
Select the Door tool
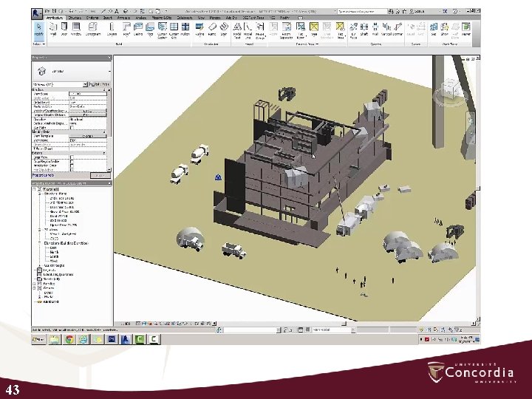point(64,29)
